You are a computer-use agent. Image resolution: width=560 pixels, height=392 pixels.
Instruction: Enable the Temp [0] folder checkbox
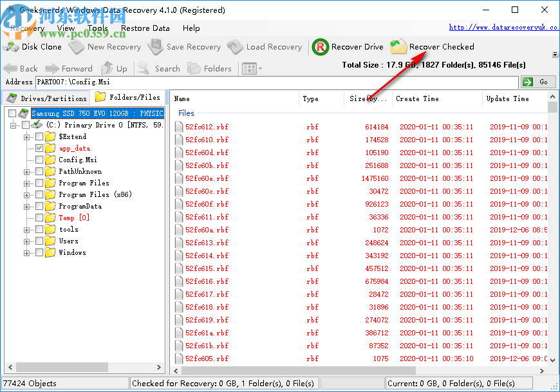tap(39, 218)
